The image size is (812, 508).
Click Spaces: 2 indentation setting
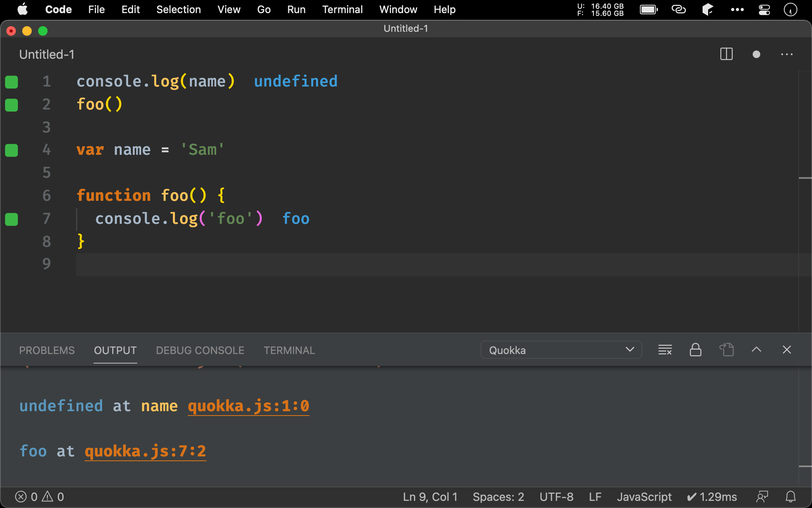tap(498, 496)
